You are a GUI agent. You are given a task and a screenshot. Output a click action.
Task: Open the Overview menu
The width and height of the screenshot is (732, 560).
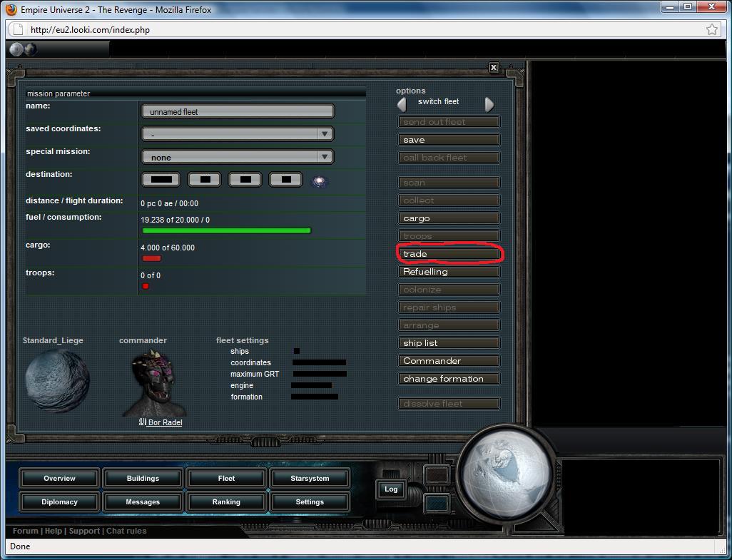pos(59,479)
